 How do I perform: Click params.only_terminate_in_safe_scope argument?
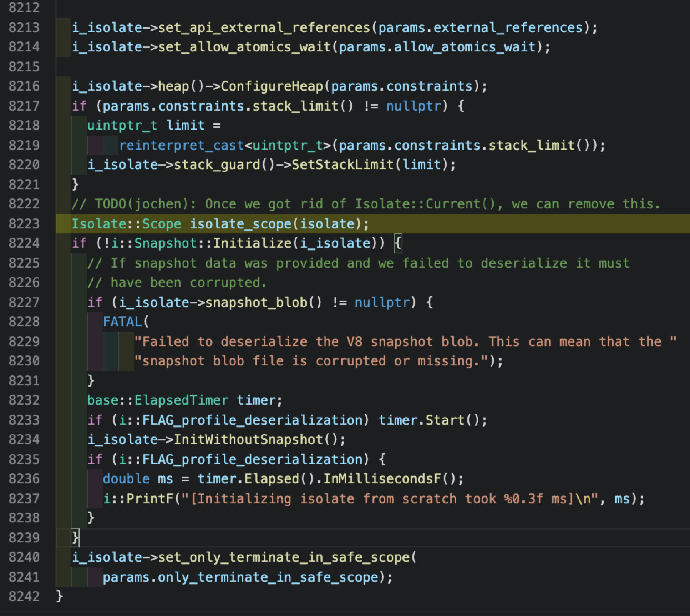point(240,577)
